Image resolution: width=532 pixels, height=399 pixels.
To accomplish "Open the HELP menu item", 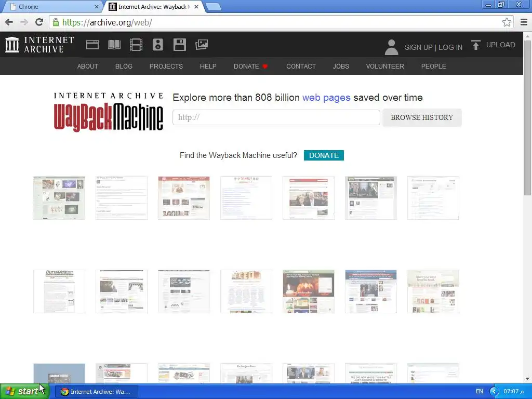I will pos(208,66).
